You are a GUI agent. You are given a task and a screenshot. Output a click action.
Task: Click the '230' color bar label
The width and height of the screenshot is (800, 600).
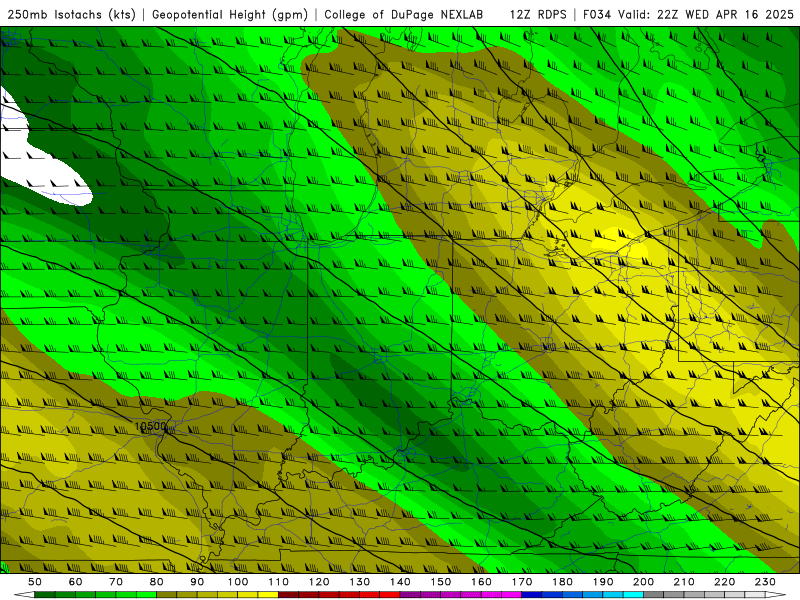pos(765,582)
